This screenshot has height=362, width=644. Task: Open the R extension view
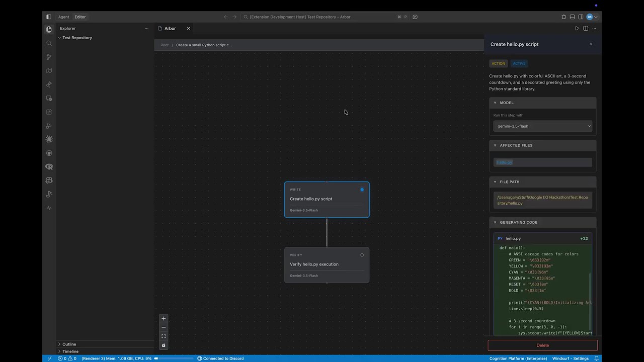(x=49, y=167)
